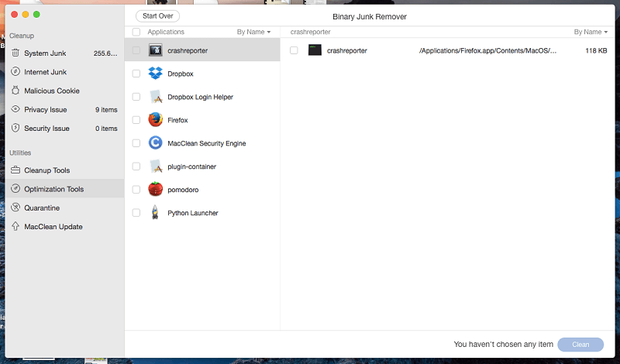This screenshot has height=364, width=620.
Task: Select the plugin-container row name
Action: [191, 167]
